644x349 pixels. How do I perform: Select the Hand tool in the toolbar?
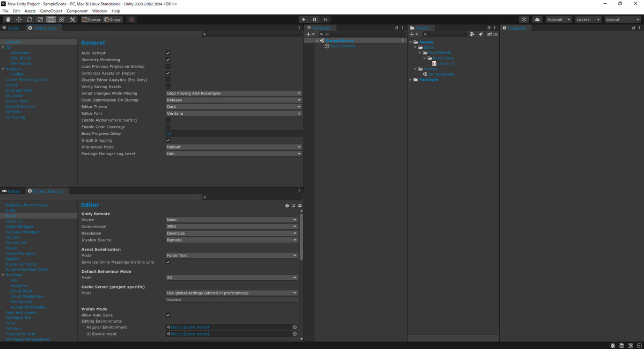pyautogui.click(x=8, y=19)
